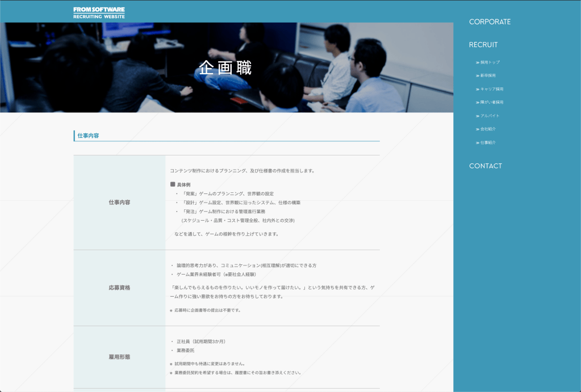
Task: Select the 仕事内容 table row header cell
Action: [x=119, y=203]
